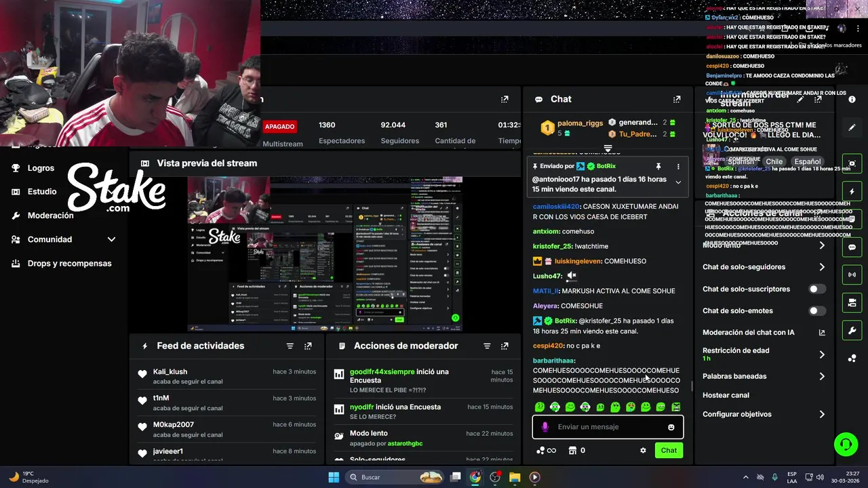Click the stream preview thumbnail
Screen dimensions: 868x488
pyautogui.click(x=325, y=254)
